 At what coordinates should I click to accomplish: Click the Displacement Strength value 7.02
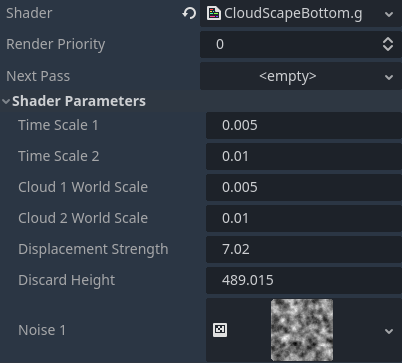(x=236, y=249)
